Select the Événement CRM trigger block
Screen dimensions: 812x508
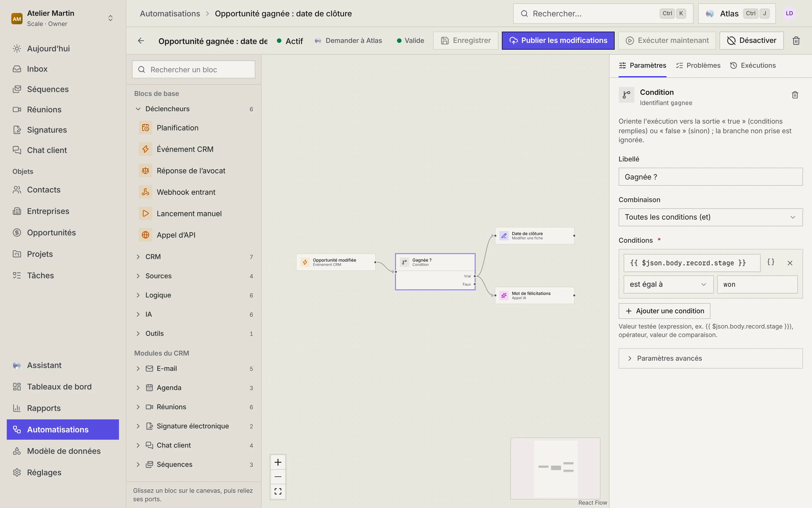tap(194, 149)
